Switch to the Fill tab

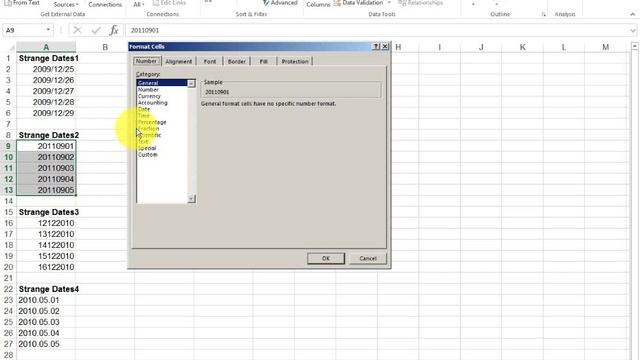point(264,61)
